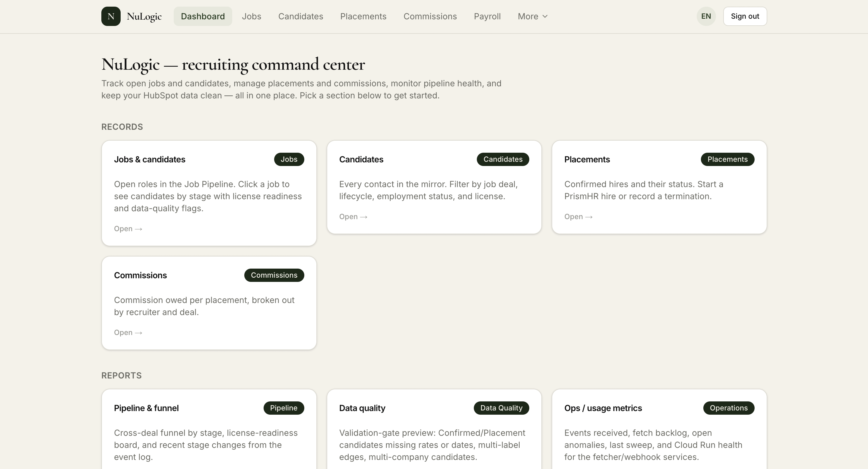
Task: Click the Commissions card heading
Action: 140,276
